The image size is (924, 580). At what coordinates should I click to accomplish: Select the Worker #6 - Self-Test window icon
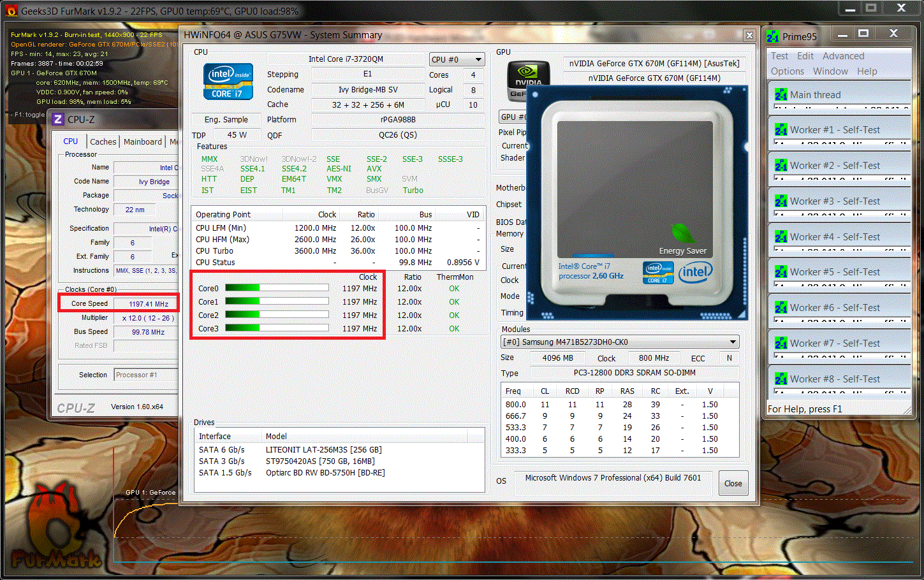coord(781,307)
